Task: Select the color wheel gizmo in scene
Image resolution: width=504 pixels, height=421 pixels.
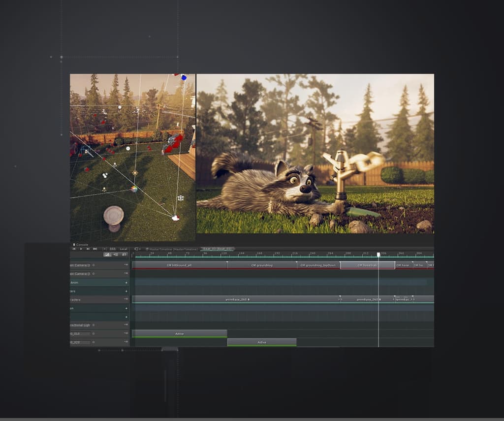Action: (134, 189)
